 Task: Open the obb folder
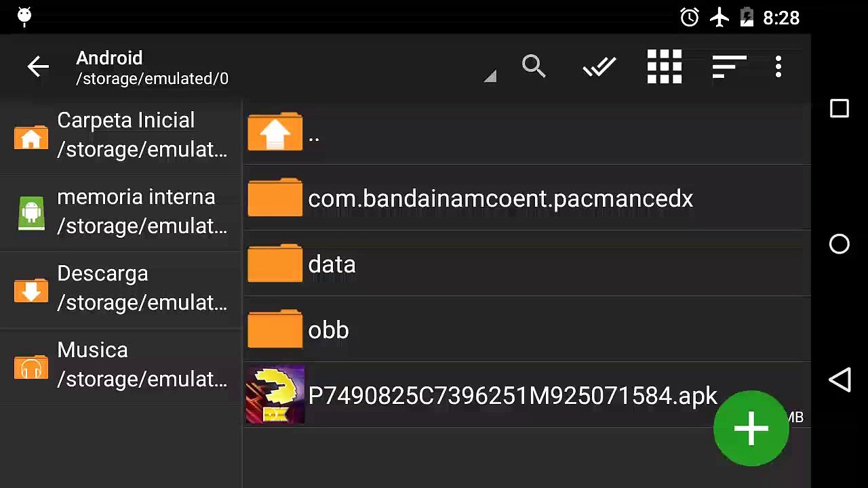tap(328, 330)
